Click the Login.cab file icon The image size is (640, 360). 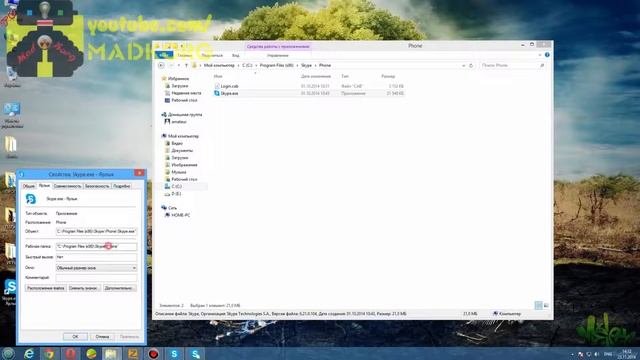(217, 86)
